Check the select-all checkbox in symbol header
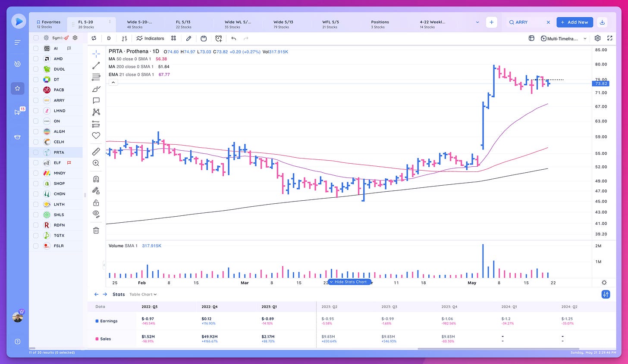 click(x=36, y=38)
